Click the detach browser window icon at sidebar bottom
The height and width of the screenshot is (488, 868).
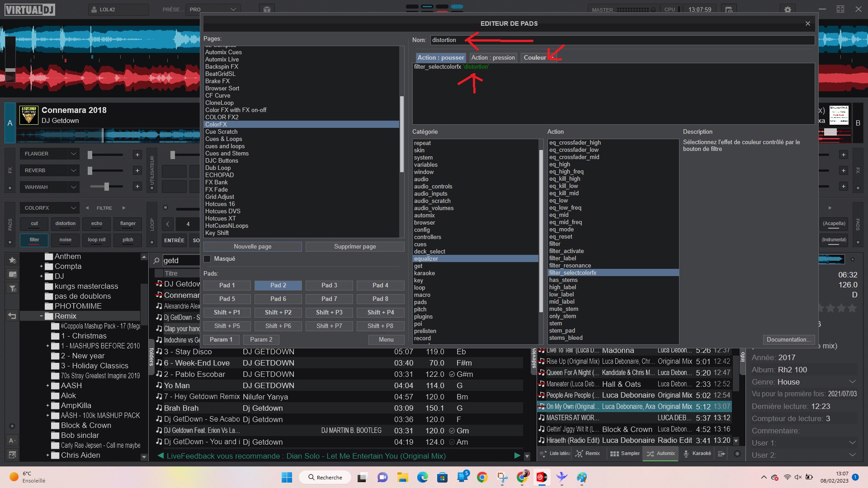point(12,455)
